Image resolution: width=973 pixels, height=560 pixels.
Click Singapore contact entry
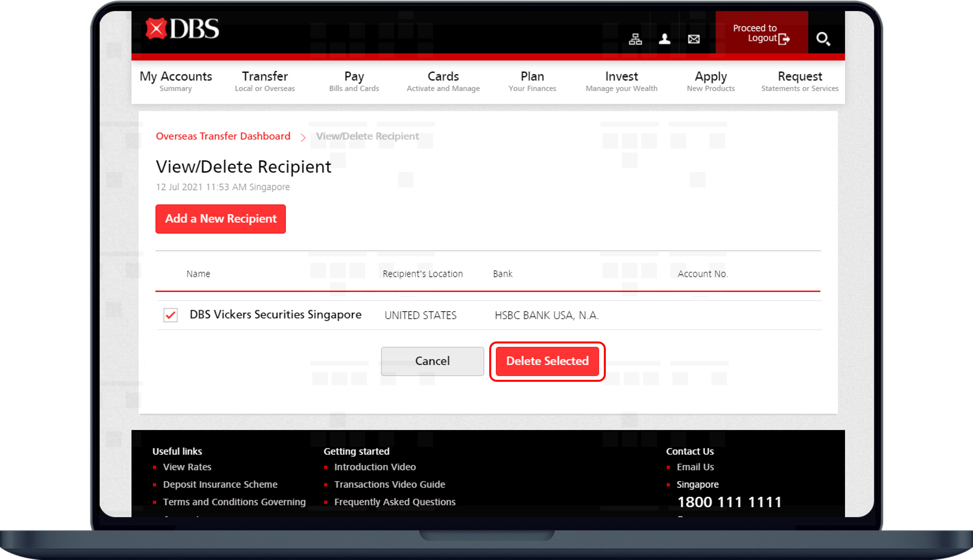point(697,485)
